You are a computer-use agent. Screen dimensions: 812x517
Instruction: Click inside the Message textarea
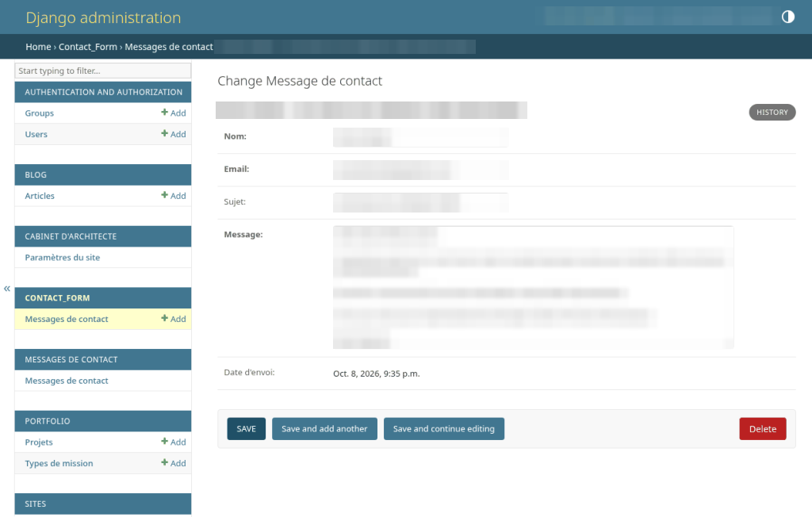pos(534,288)
